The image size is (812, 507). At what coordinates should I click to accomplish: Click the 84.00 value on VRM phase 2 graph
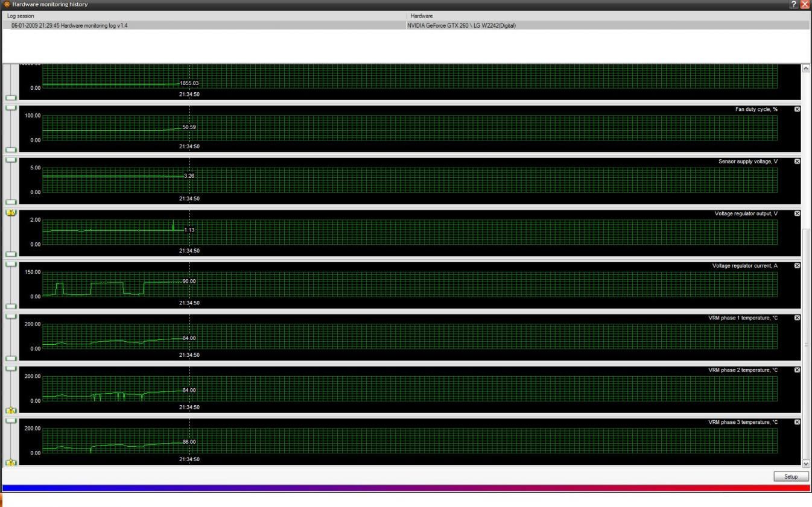(189, 390)
